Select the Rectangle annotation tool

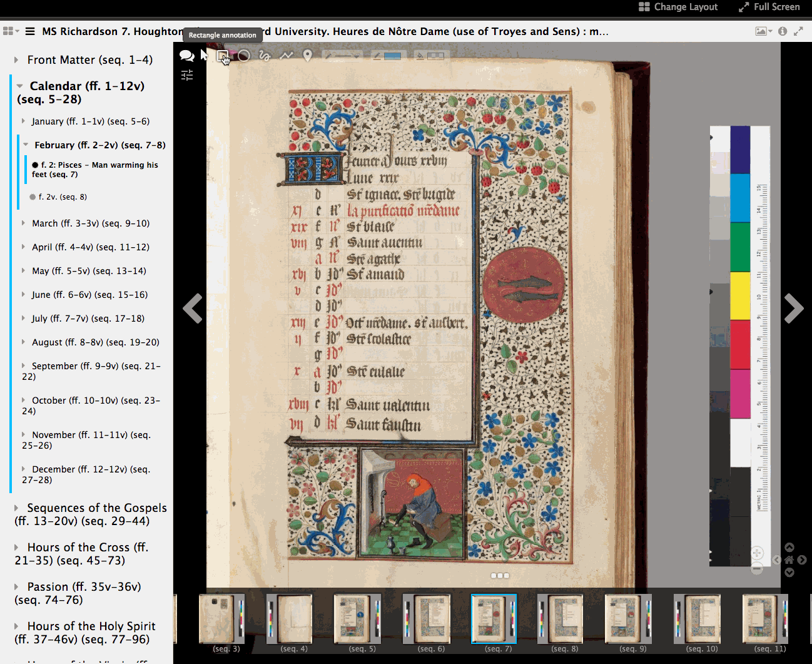222,56
